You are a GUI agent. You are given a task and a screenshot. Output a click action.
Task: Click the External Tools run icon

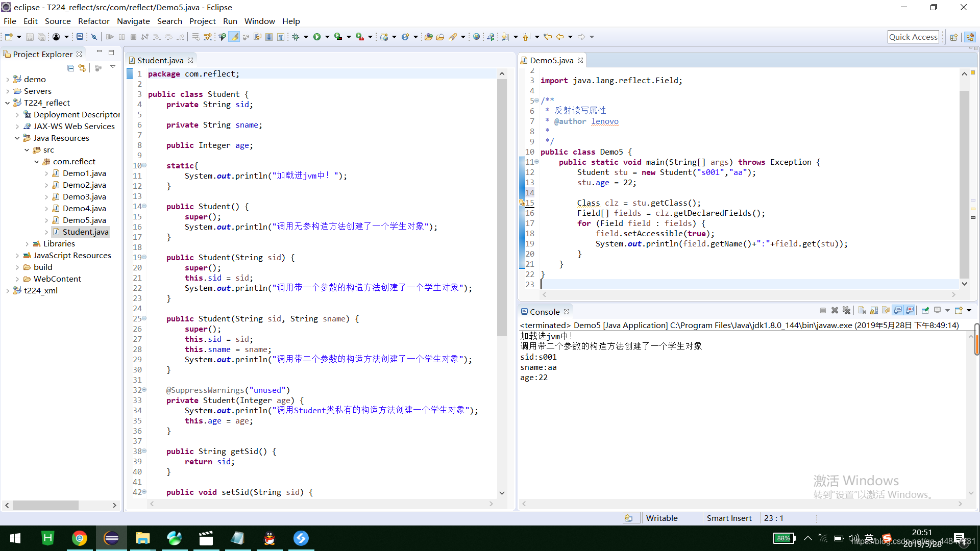pyautogui.click(x=360, y=37)
